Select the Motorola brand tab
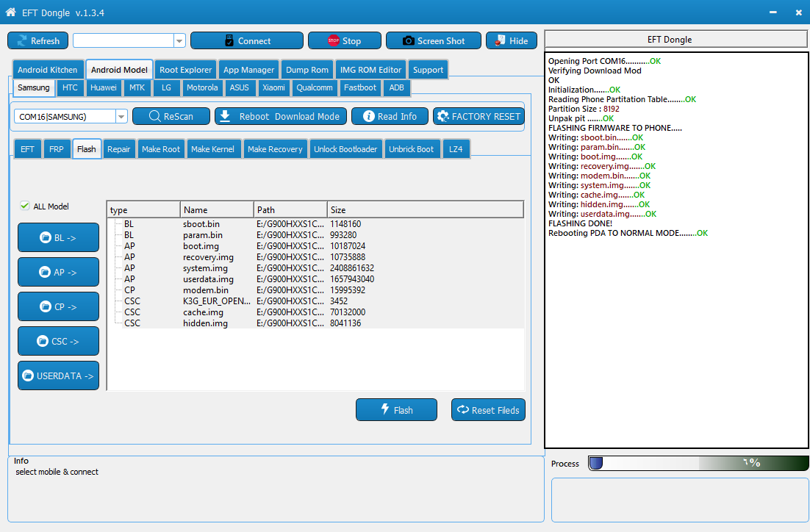 (x=202, y=87)
